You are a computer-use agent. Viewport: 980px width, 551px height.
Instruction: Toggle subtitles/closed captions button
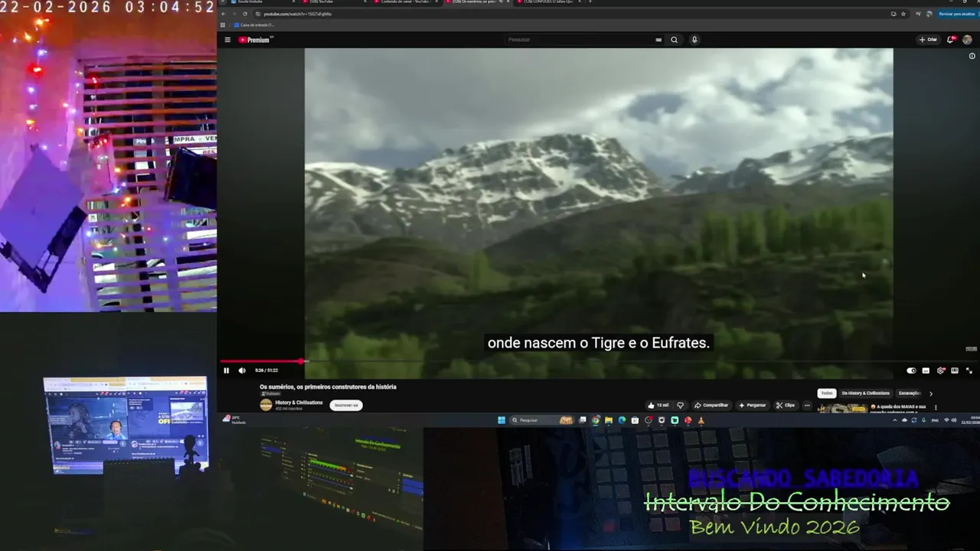pos(926,370)
